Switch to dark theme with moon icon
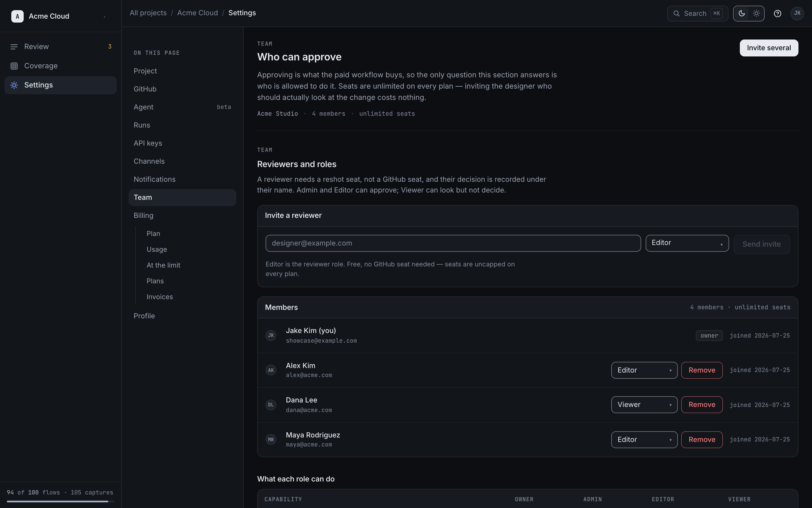This screenshot has width=812, height=508. (742, 14)
